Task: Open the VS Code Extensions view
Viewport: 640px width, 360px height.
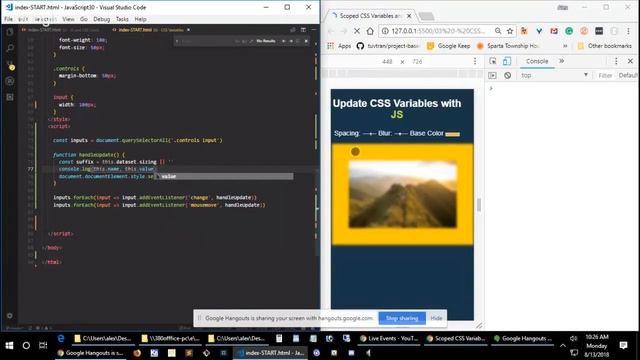Action: click(10, 97)
